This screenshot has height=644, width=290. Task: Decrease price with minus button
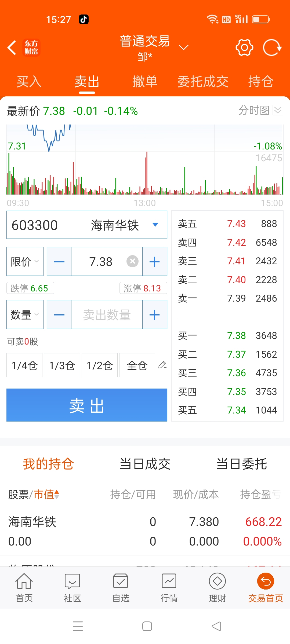coord(59,261)
